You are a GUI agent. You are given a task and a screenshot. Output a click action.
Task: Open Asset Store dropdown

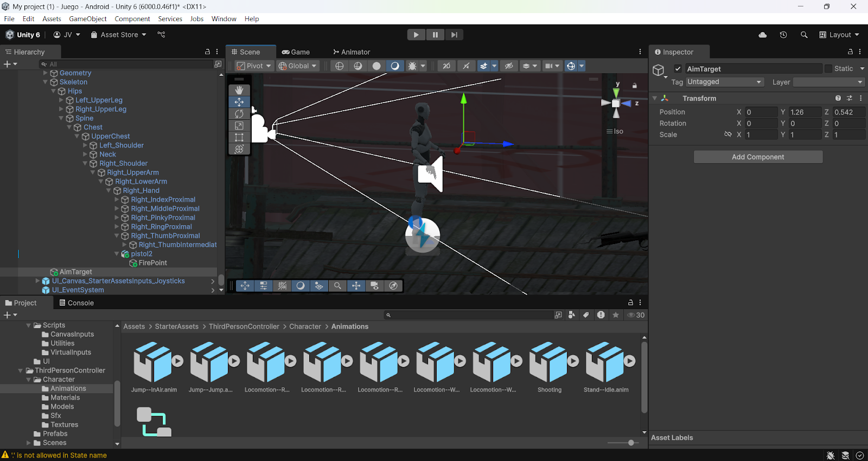[x=119, y=35]
